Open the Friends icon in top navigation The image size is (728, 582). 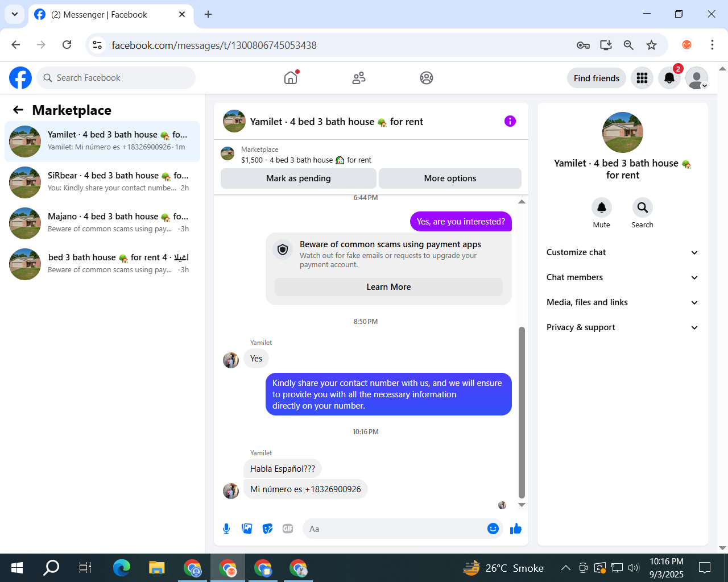pos(359,78)
